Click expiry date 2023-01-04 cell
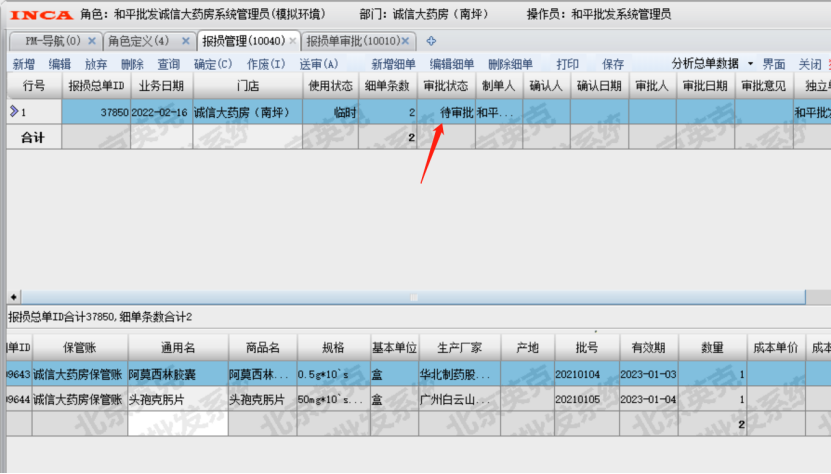Image resolution: width=831 pixels, height=474 pixels. coord(649,399)
